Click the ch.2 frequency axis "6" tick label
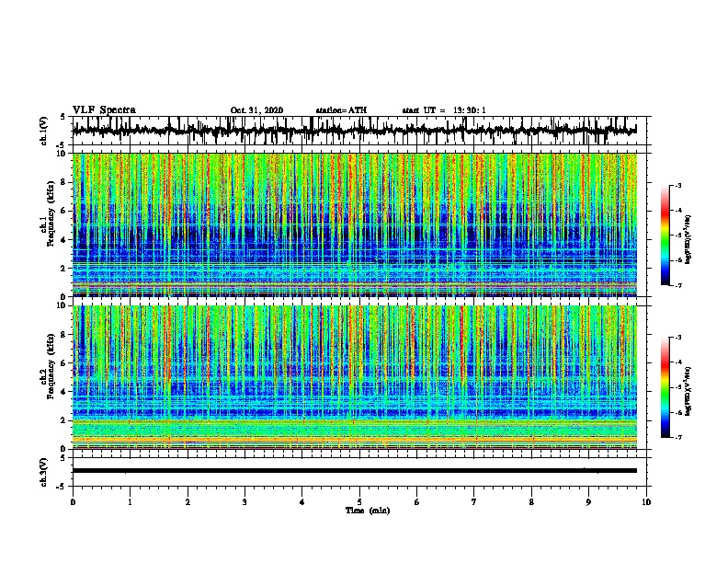 coord(63,363)
